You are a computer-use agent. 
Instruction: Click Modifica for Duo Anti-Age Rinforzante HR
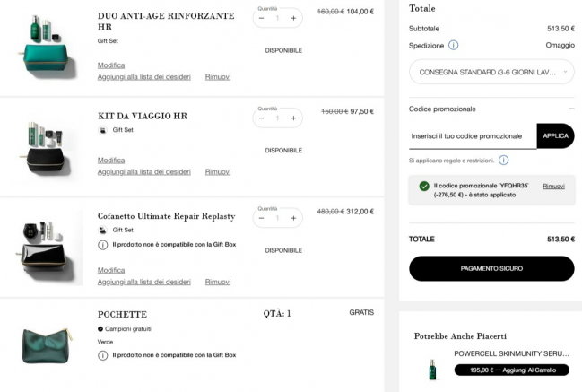pyautogui.click(x=111, y=65)
